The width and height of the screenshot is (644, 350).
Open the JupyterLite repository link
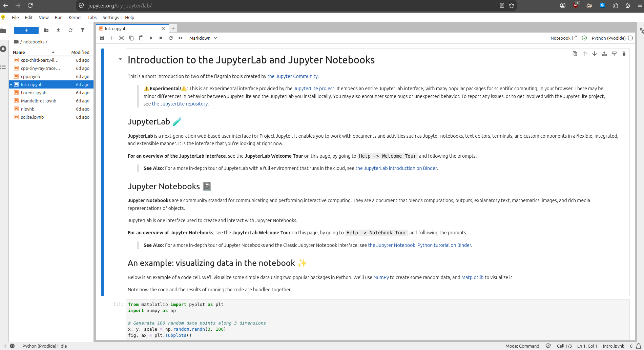coord(180,104)
